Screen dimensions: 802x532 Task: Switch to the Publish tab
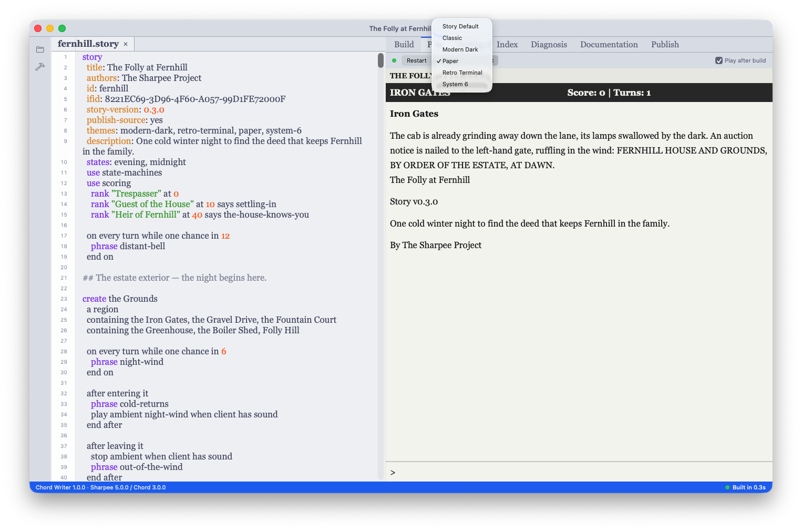(x=665, y=44)
